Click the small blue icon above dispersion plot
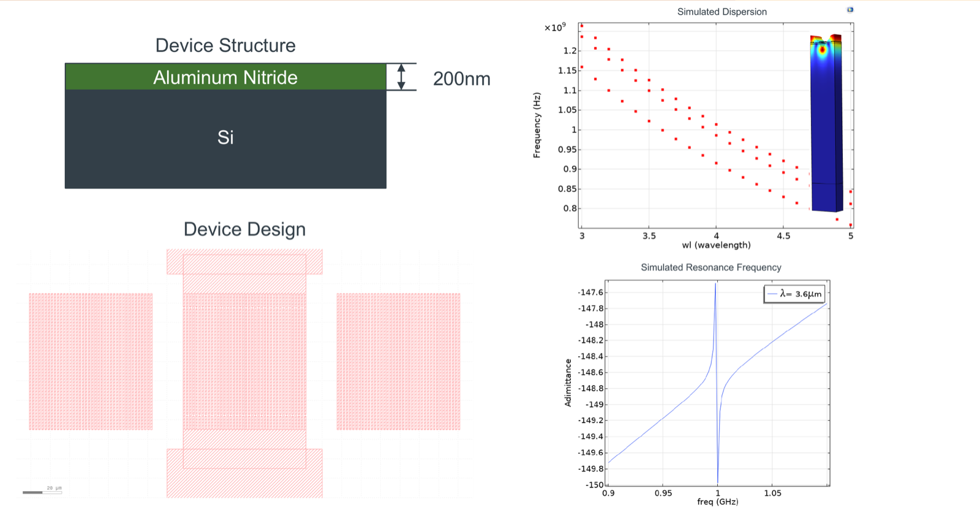Screen dimensions: 980x507 click(850, 10)
